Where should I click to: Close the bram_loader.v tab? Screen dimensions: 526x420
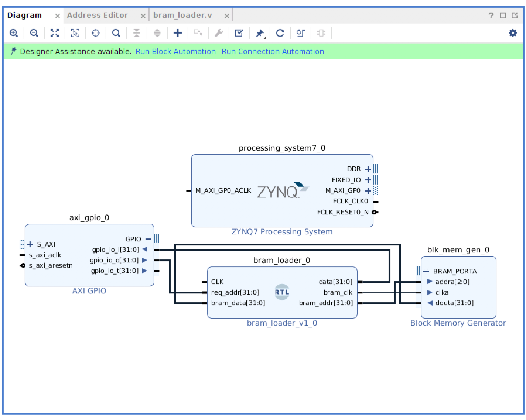tap(227, 16)
